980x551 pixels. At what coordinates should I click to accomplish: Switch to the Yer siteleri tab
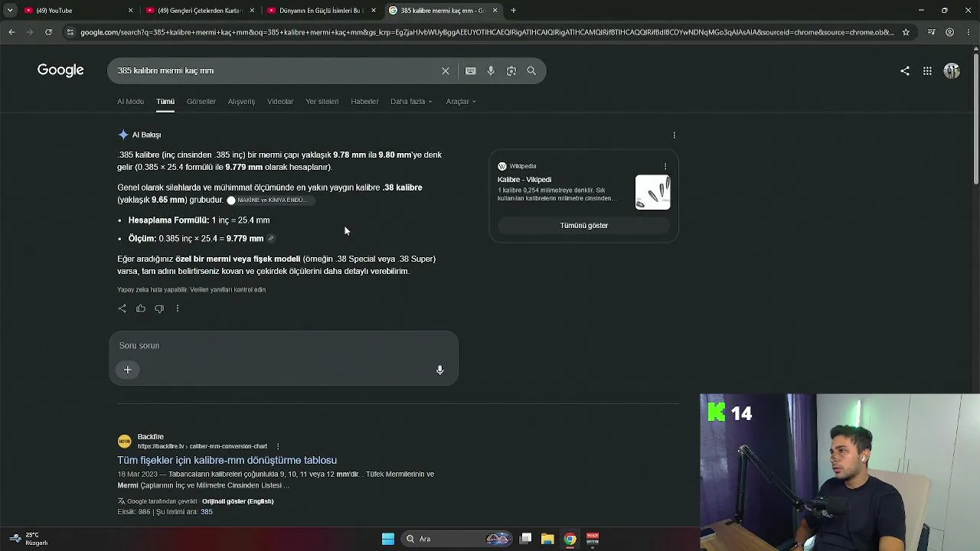322,102
